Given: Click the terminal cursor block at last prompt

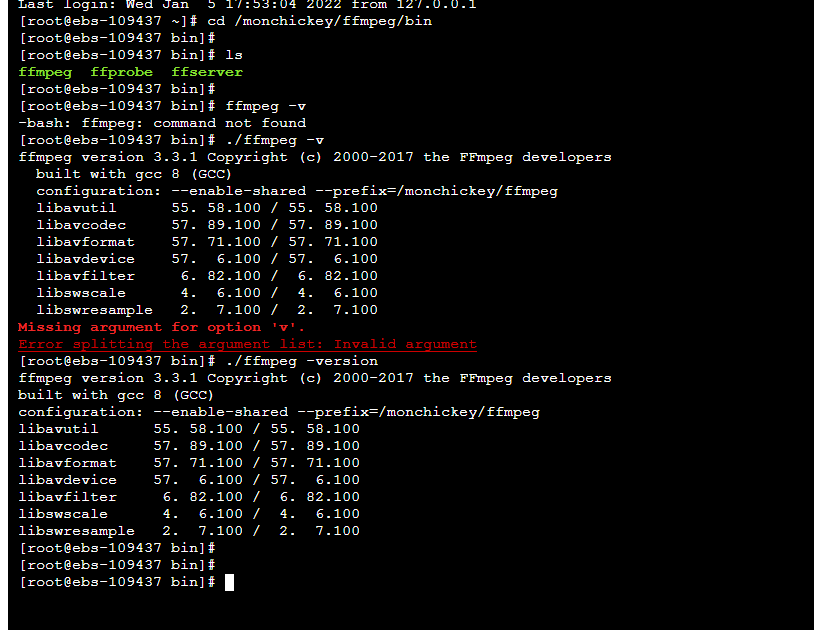Looking at the screenshot, I should 229,582.
